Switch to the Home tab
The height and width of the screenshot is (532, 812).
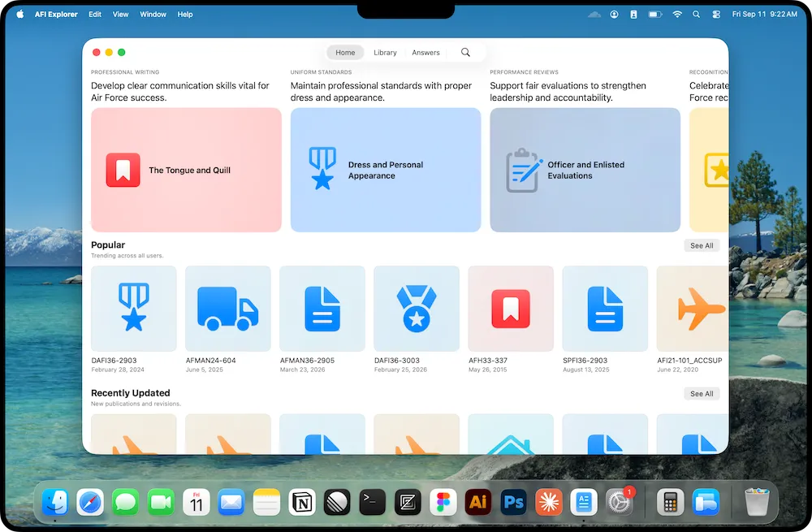(345, 52)
